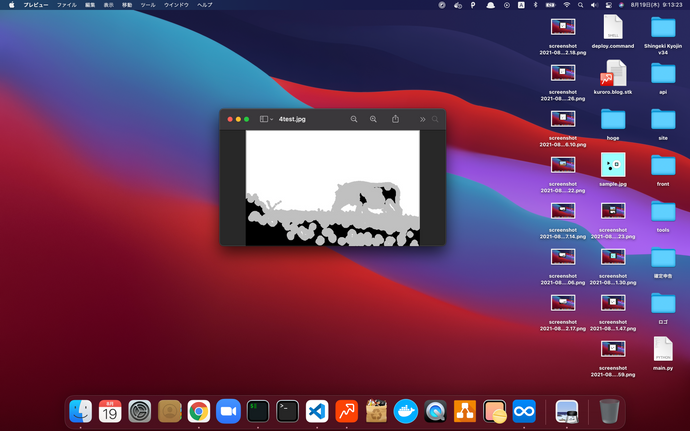The width and height of the screenshot is (690, 431).
Task: Open the green-prompt terminal app in Dock
Action: click(x=258, y=411)
